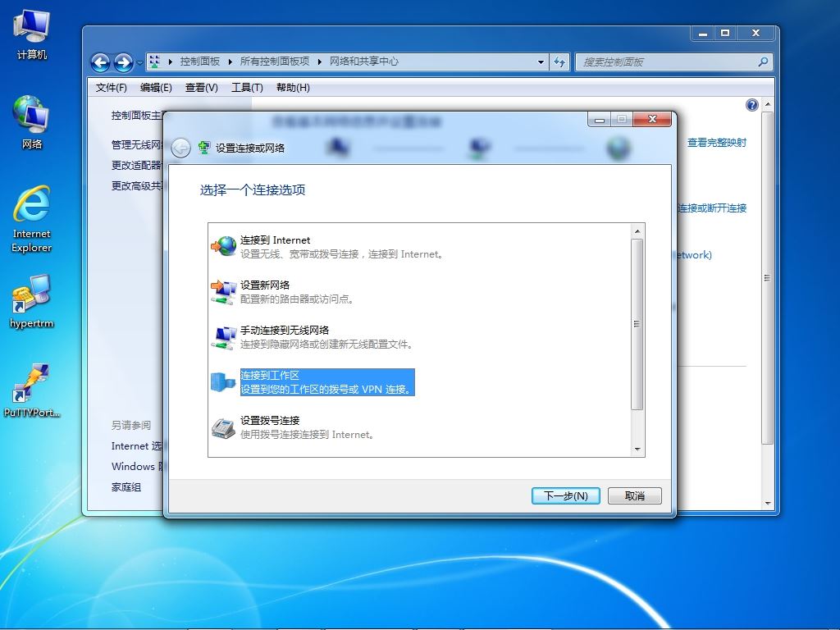Click the 设置新网络 computer icon

click(x=223, y=292)
